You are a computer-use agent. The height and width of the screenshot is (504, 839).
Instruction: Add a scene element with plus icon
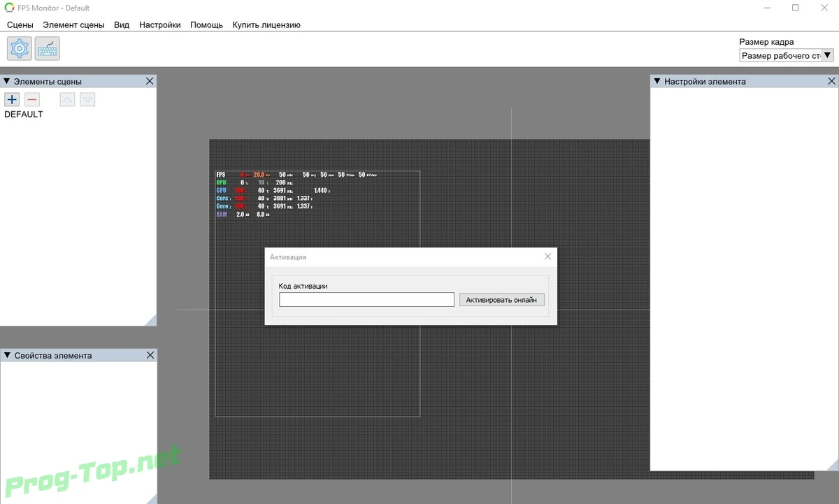tap(12, 99)
